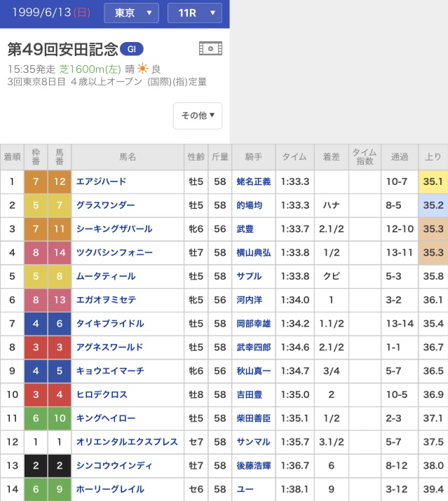448x501 pixels.
Task: Click the GI grade badge
Action: [x=131, y=49]
